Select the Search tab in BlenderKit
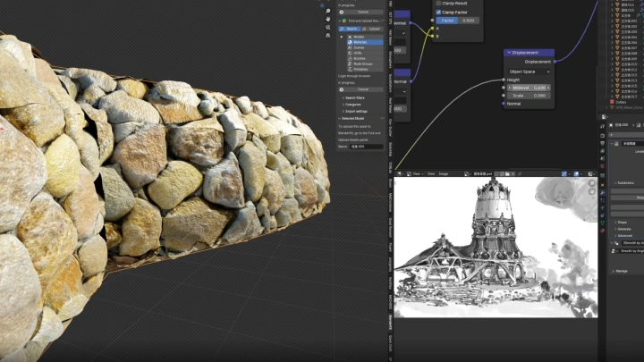This screenshot has height=362, width=644. (x=352, y=29)
